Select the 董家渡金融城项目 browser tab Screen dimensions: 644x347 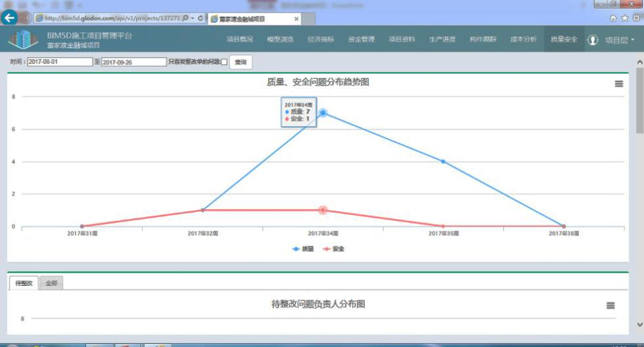click(255, 19)
